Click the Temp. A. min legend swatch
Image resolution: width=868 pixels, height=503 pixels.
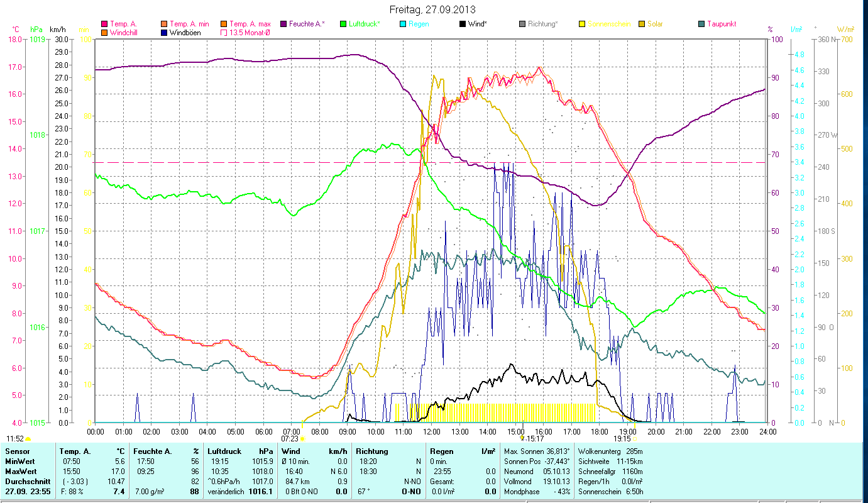pyautogui.click(x=165, y=24)
